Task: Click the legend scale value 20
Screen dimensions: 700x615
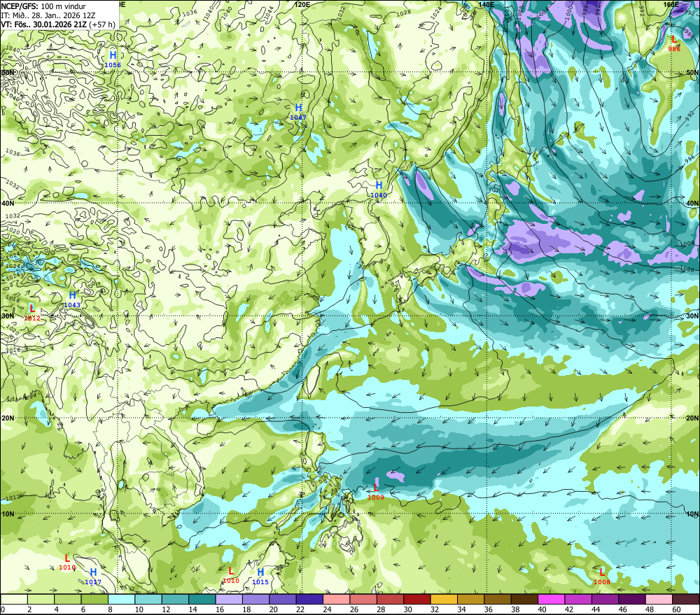Action: [x=274, y=609]
